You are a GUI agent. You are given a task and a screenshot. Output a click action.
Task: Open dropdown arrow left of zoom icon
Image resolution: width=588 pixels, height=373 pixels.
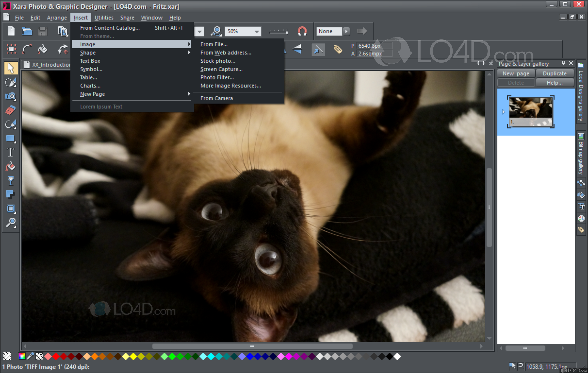(x=200, y=31)
